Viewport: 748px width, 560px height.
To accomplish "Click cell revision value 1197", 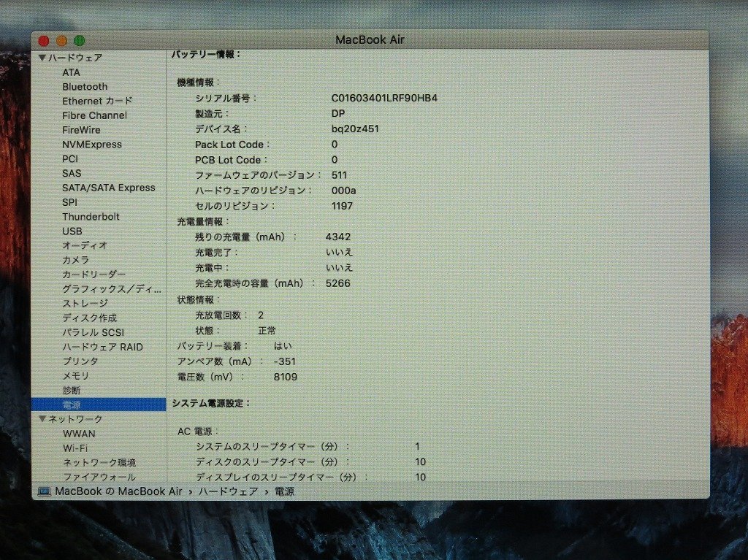I will [x=342, y=206].
